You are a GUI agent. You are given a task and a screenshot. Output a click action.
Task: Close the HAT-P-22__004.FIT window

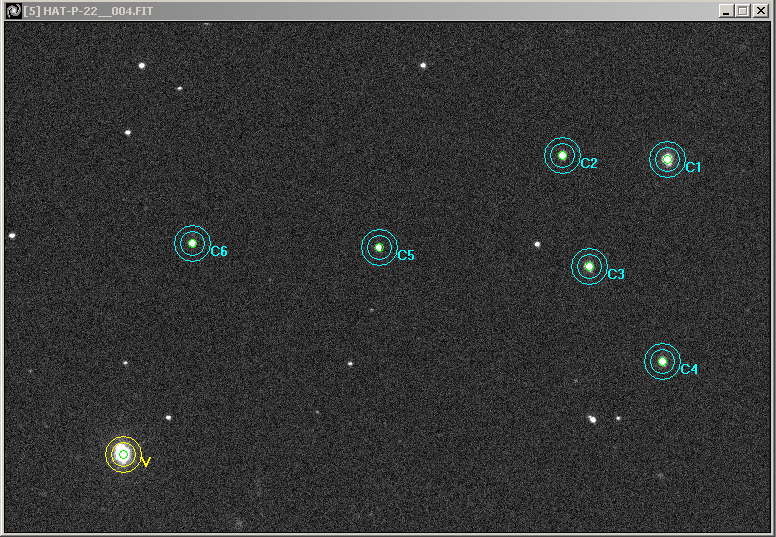point(760,10)
